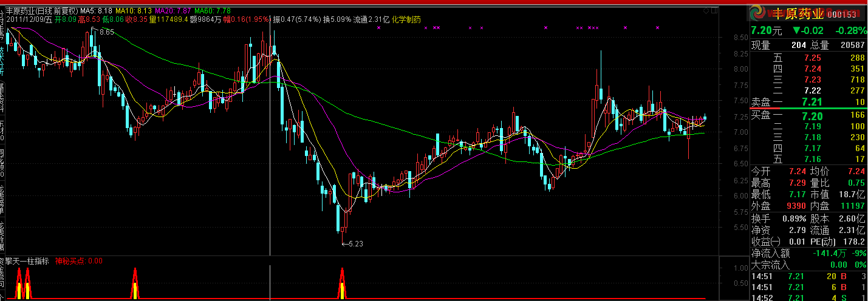Click the PE(动) 178.2 value

coord(854,242)
